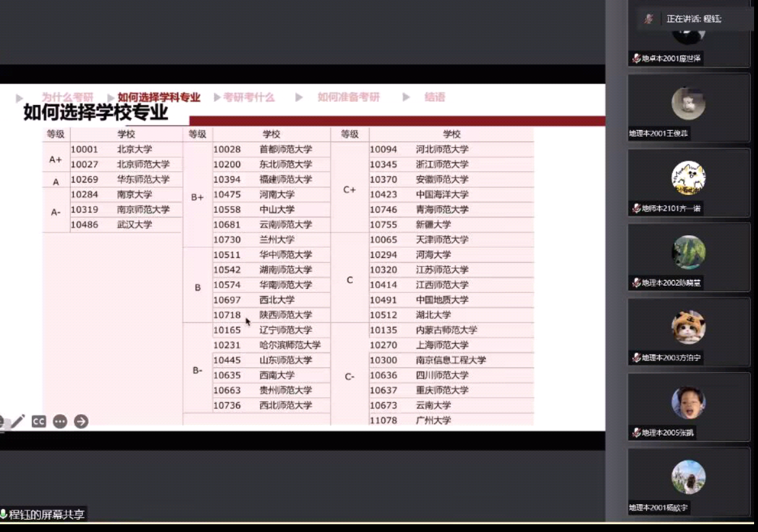Click the 哈尔滨师范大学 cell
Screen dimensions: 758x532
(x=290, y=345)
